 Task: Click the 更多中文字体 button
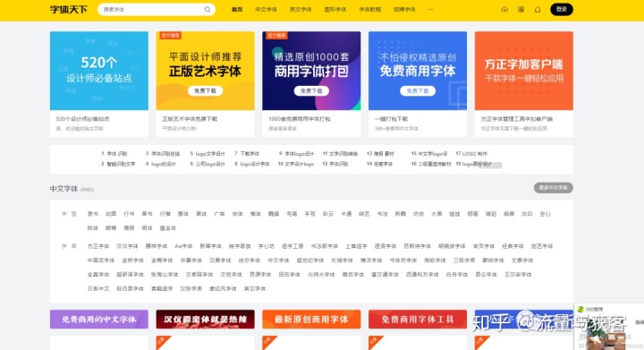(x=554, y=188)
